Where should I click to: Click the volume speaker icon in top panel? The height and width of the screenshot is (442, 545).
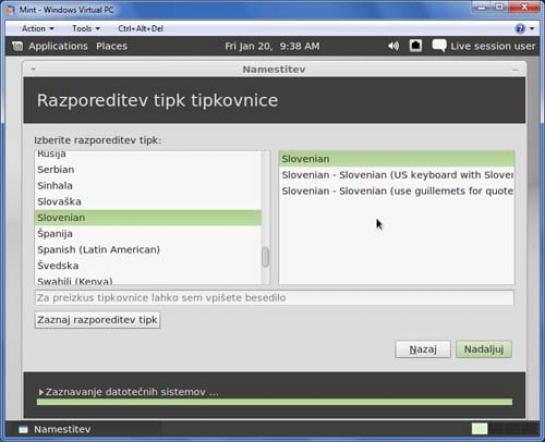pyautogui.click(x=393, y=46)
